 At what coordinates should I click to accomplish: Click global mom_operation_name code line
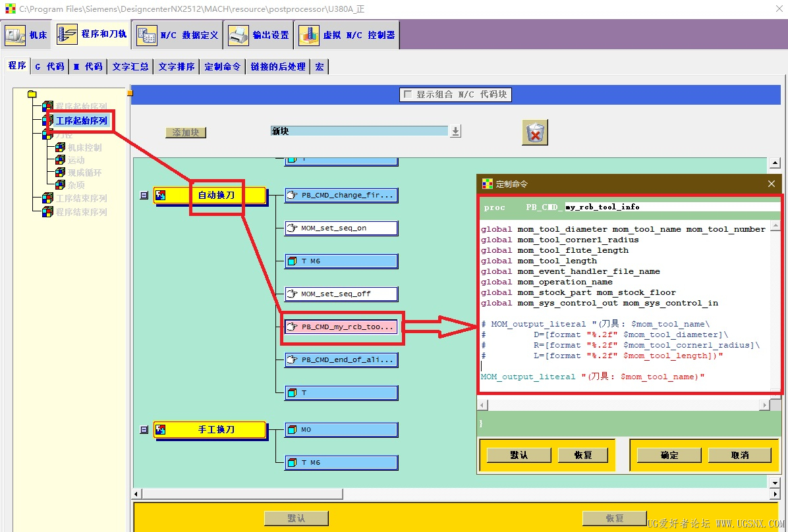(547, 282)
